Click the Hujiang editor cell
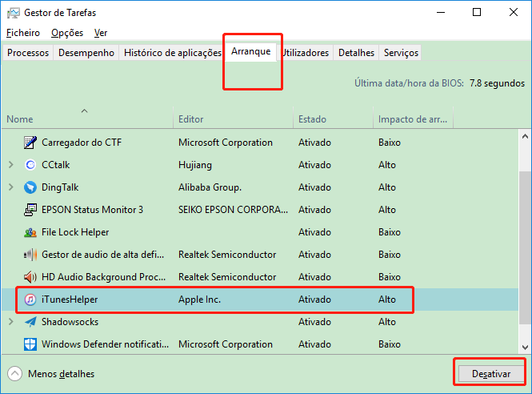This screenshot has height=394, width=532. tap(195, 165)
